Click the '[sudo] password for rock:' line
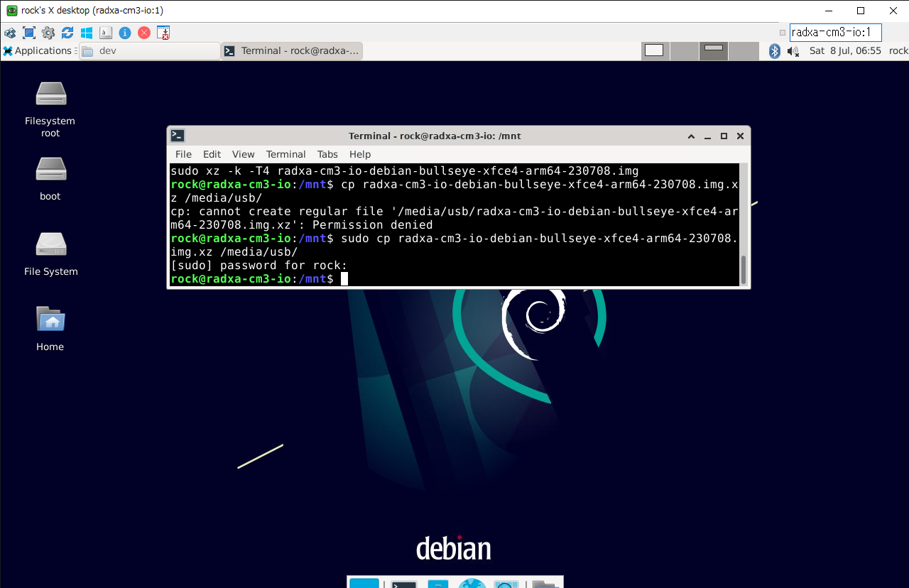This screenshot has height=588, width=909. 259,266
